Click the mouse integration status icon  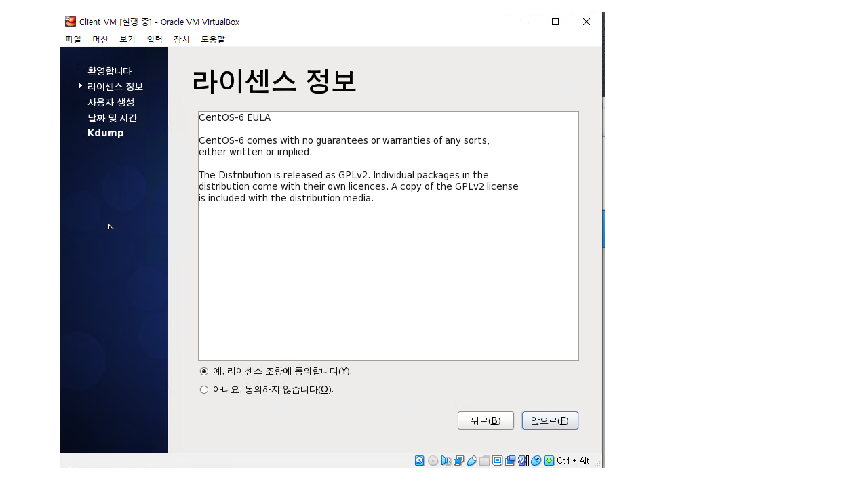pos(536,461)
